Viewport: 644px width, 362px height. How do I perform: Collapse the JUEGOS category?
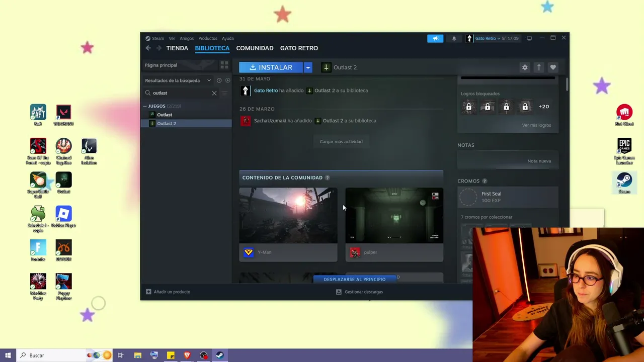point(145,106)
